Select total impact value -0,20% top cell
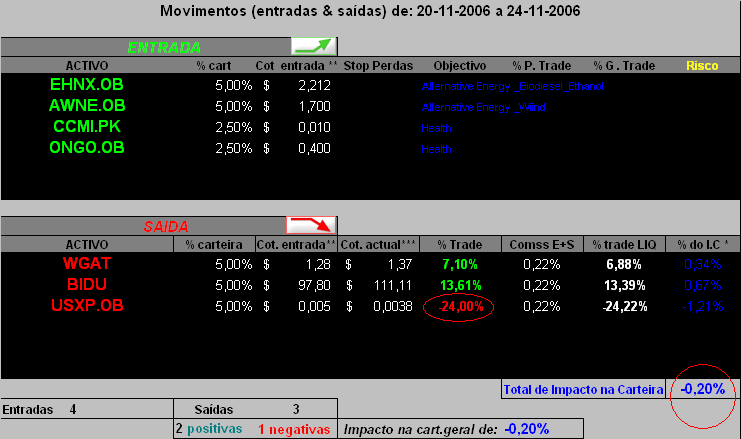The image size is (741, 439). tap(702, 389)
